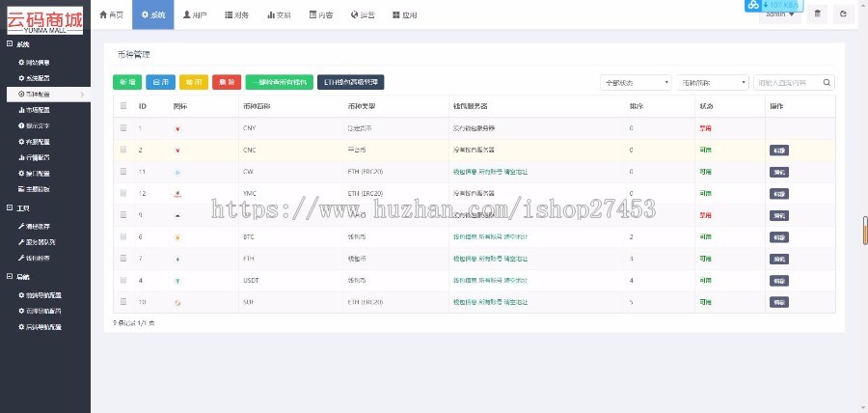The width and height of the screenshot is (868, 413).
Task: Check the checkbox for the YMC row
Action: tap(123, 193)
